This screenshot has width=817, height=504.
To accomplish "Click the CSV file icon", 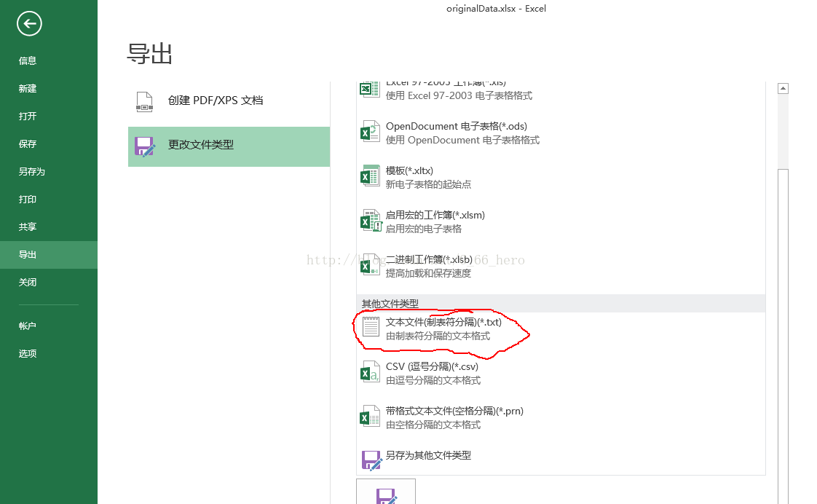I will 370,372.
